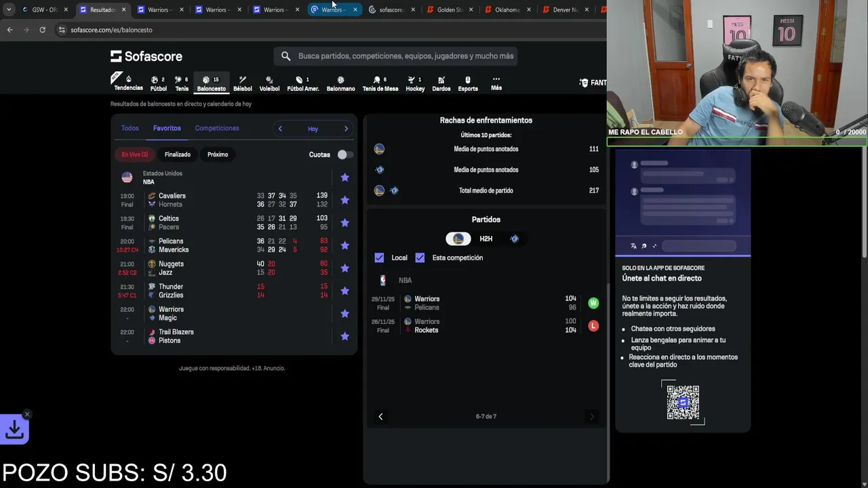
Task: Select the Warriors team filter in Partidos
Action: 458,239
